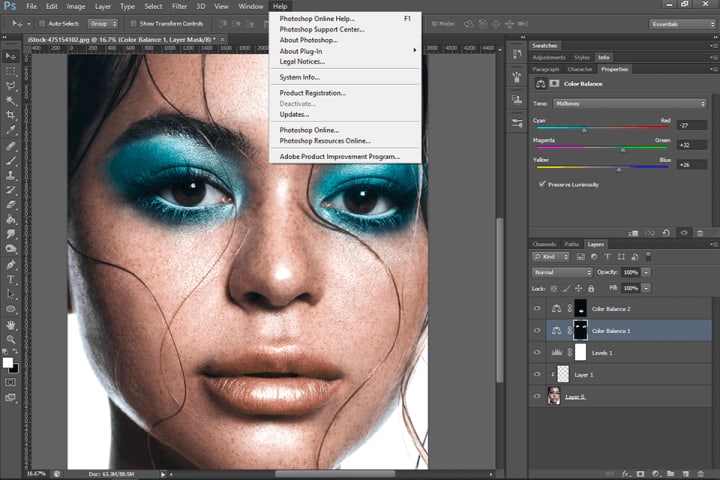Toggle the layer filter on/off switch

click(648, 256)
